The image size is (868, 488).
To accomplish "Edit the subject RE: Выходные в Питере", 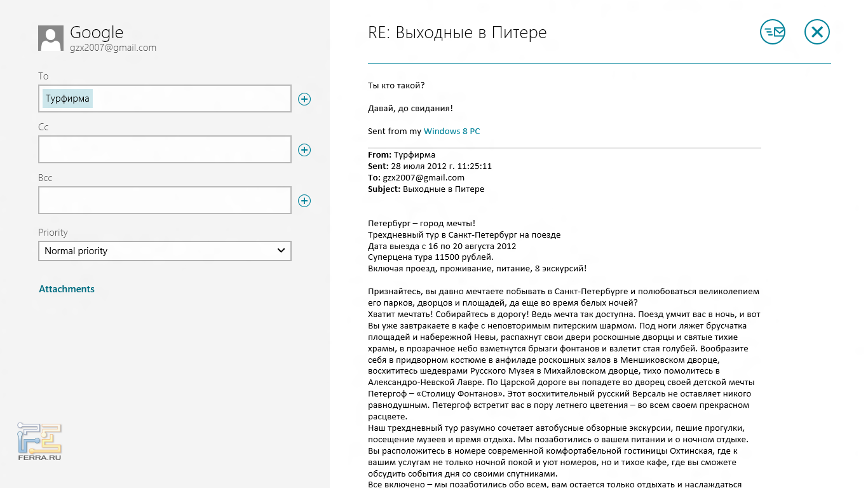I will coord(458,32).
